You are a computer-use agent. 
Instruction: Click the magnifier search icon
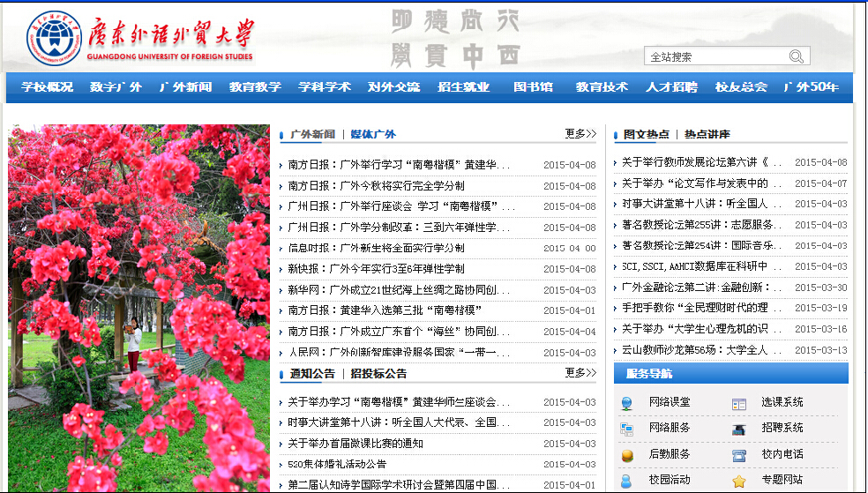click(796, 56)
